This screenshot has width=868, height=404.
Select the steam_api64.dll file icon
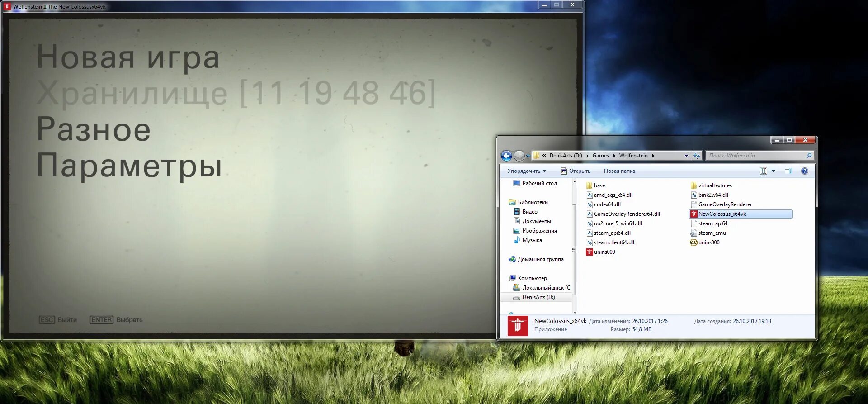[590, 233]
